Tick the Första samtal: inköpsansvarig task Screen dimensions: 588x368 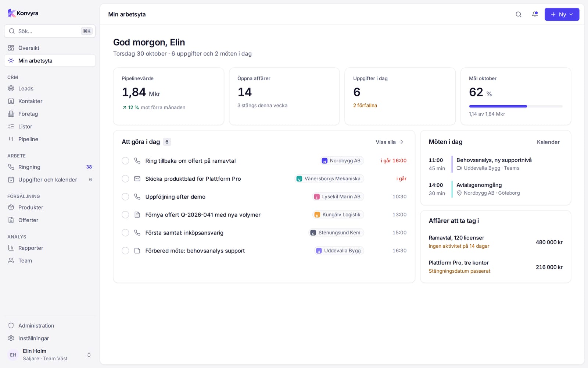click(x=125, y=233)
